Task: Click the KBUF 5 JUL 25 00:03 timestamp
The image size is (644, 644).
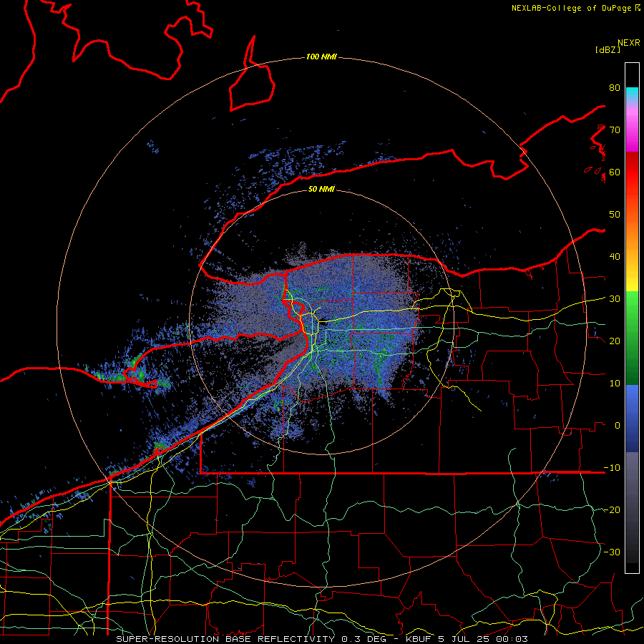Action: 467,639
